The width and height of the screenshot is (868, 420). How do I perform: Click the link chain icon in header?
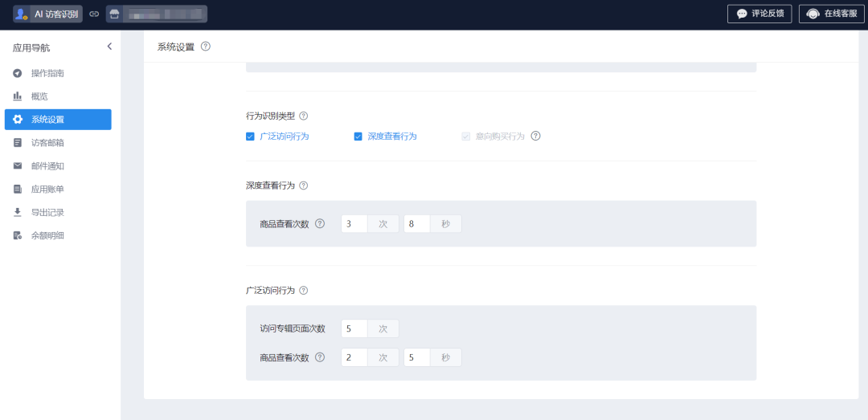[x=94, y=14]
